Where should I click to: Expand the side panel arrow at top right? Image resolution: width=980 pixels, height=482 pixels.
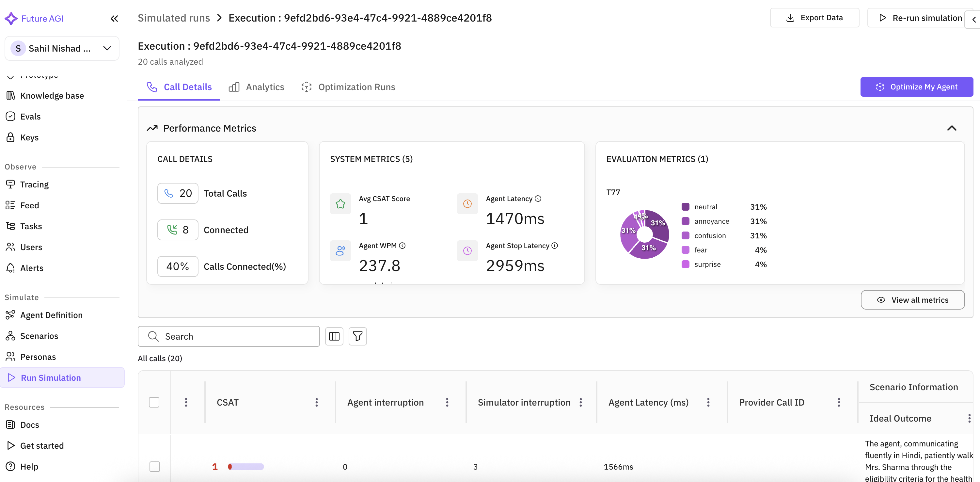point(973,20)
